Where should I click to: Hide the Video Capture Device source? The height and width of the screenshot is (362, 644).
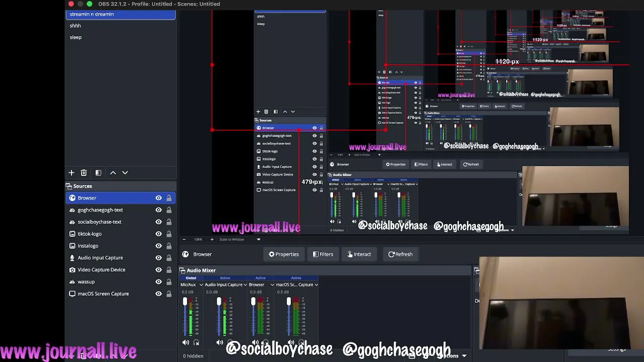click(158, 270)
